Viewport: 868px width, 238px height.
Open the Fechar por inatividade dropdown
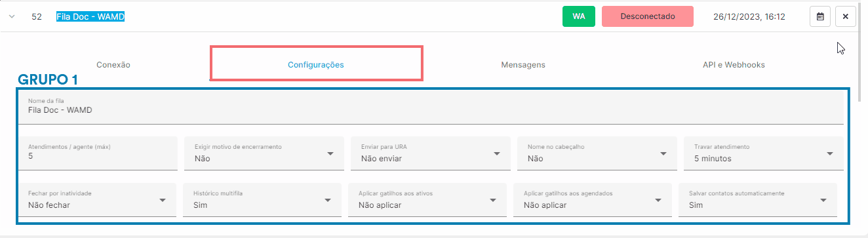[x=98, y=200]
